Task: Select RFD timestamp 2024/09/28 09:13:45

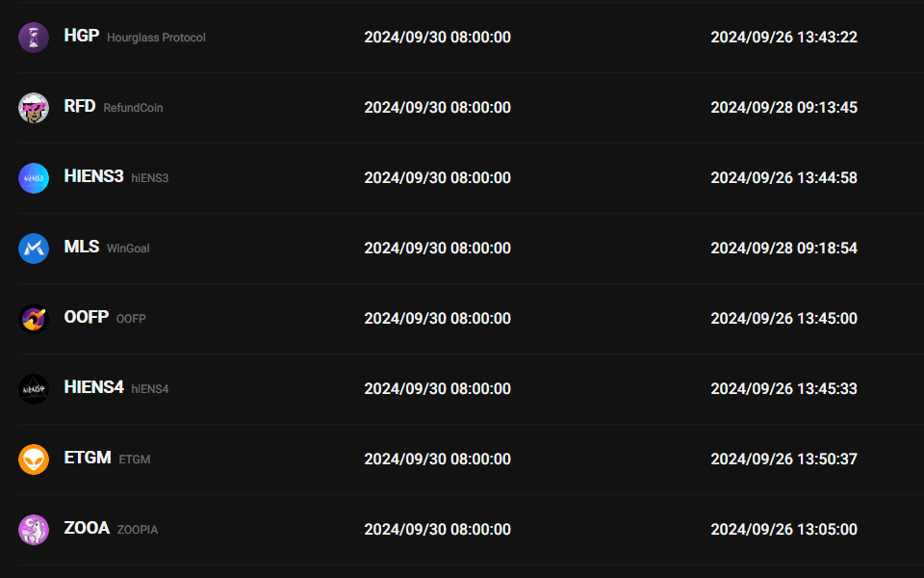Action: click(x=783, y=108)
